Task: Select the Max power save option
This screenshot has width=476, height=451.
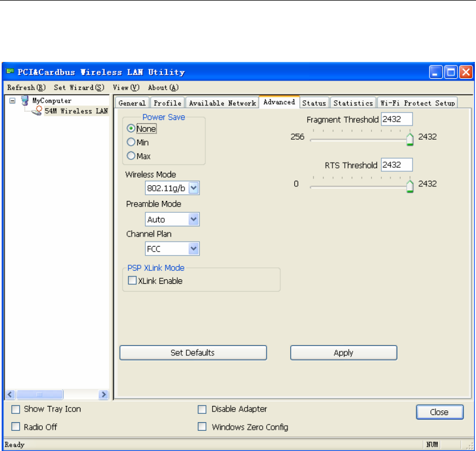Action: click(x=131, y=156)
